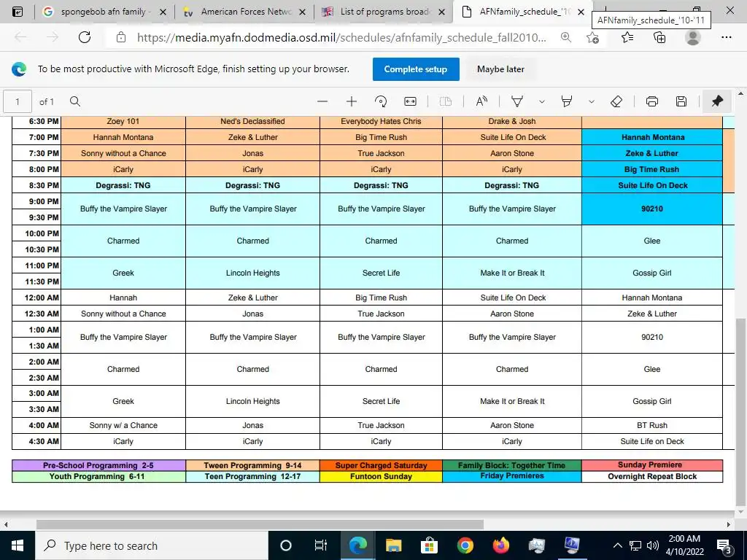
Task: Click the taskbar search box
Action: 152,545
